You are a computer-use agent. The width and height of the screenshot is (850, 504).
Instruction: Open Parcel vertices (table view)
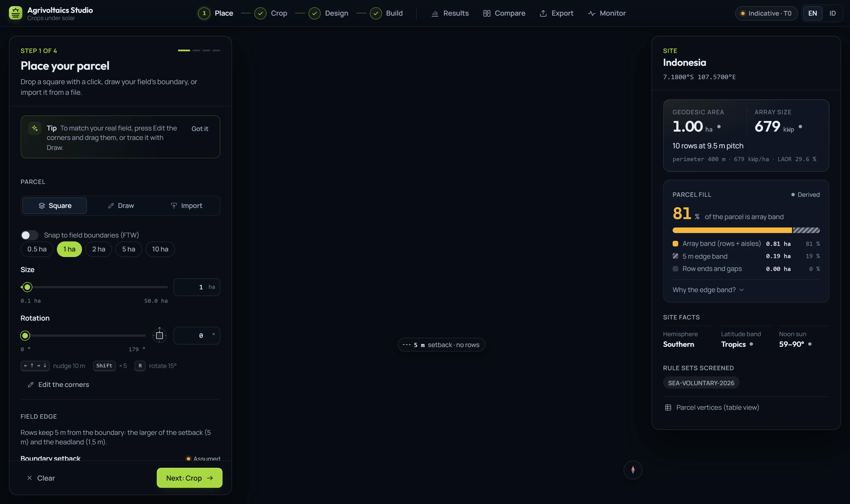712,408
